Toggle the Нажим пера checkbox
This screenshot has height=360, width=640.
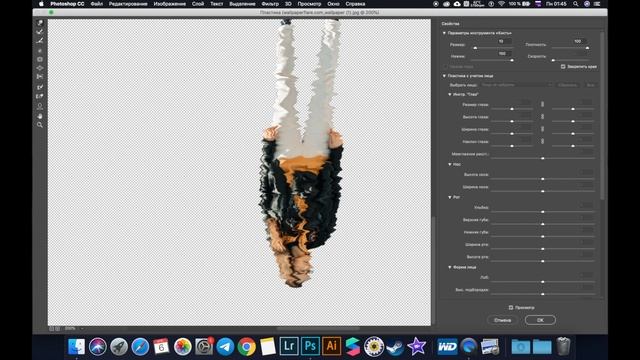pyautogui.click(x=446, y=67)
